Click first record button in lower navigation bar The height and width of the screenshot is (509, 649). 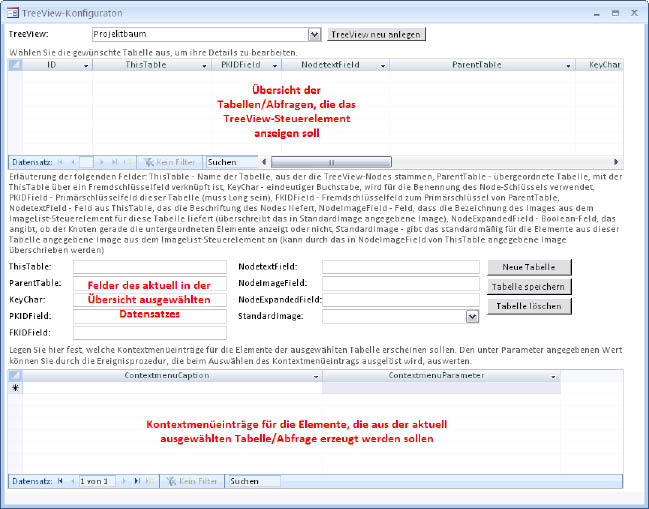[x=59, y=481]
